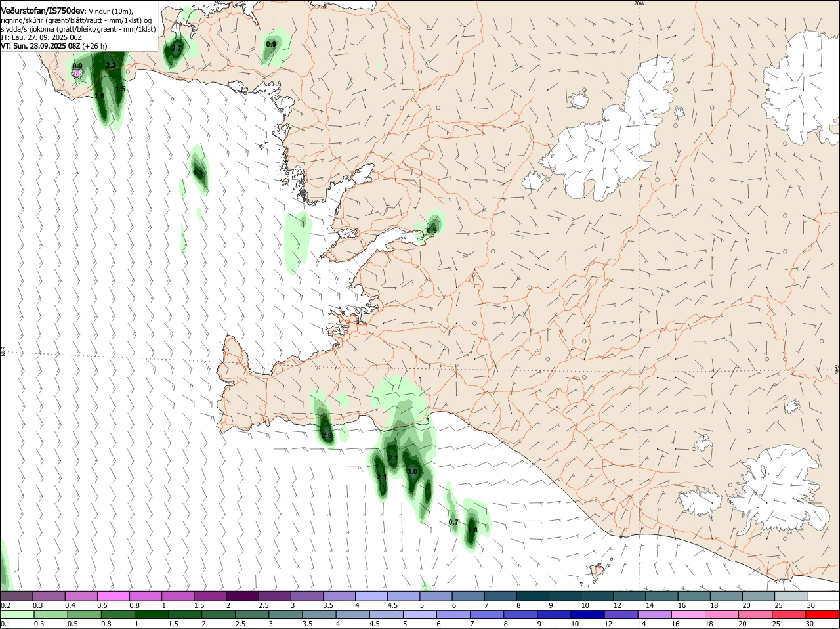Click the 2.8 precipitation value on south coast

(x=327, y=435)
